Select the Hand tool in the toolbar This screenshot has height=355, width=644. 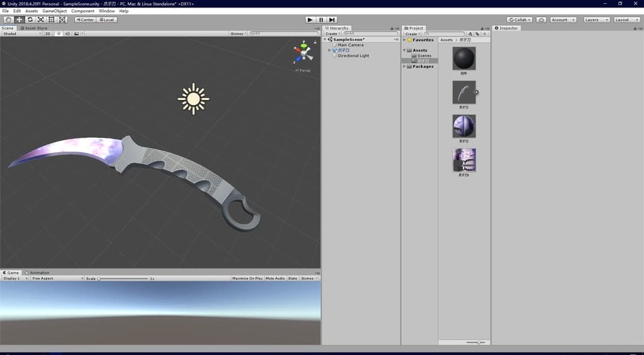pos(8,20)
